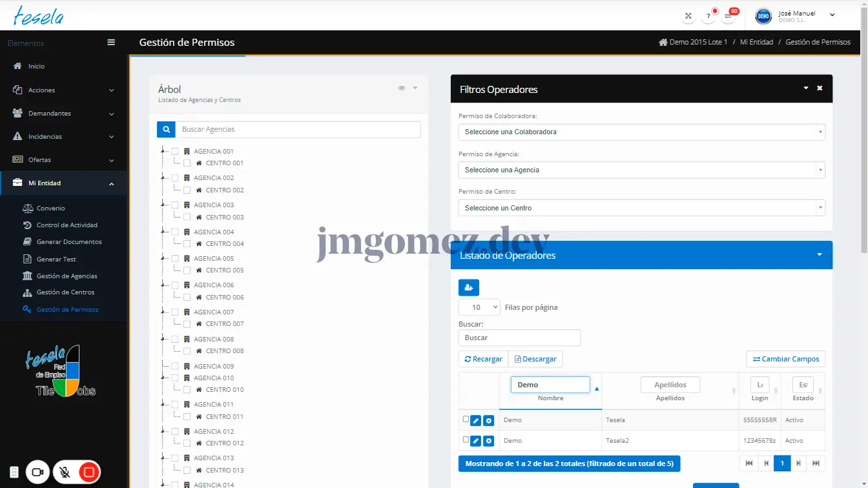Toggle the sidebar hamburger menu icon
This screenshot has width=868, height=488.
[x=111, y=43]
